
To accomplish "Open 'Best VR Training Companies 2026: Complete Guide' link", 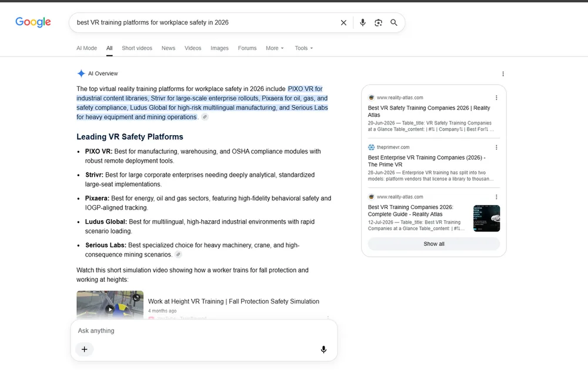I will coord(410,210).
